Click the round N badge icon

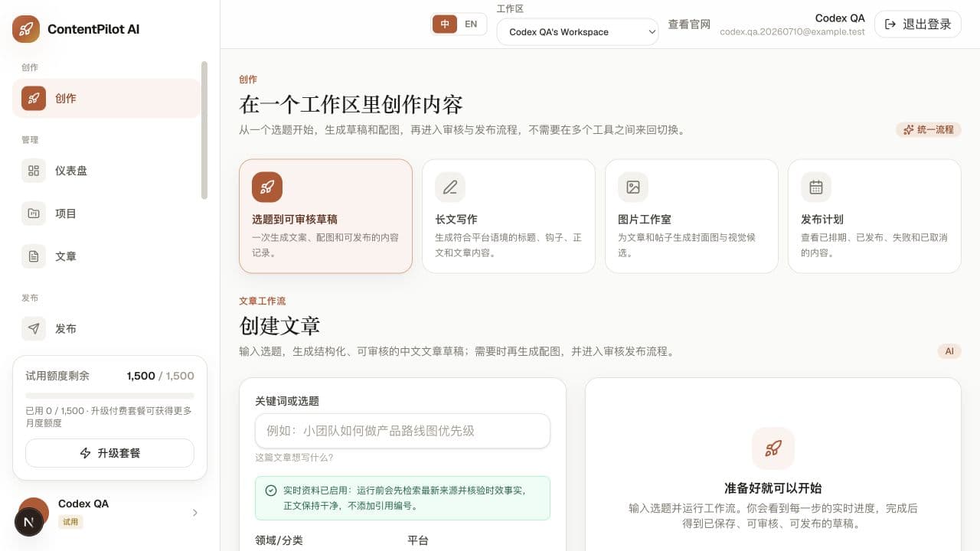click(x=29, y=522)
